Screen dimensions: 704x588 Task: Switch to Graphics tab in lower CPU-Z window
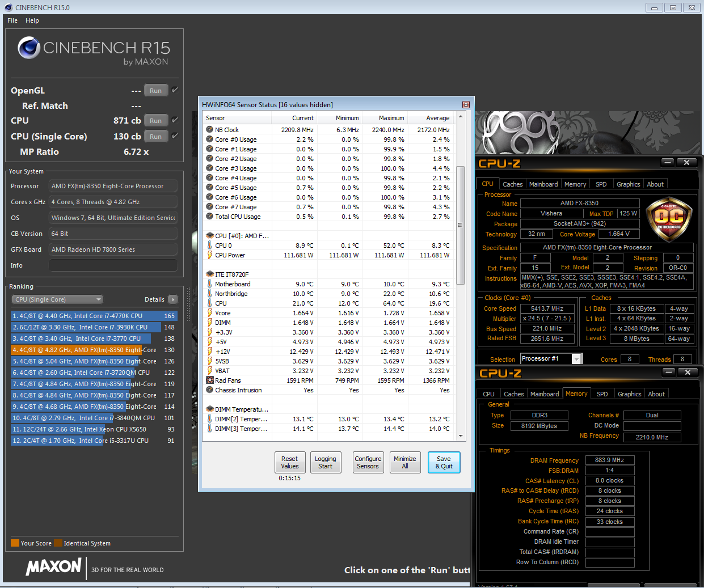[630, 394]
